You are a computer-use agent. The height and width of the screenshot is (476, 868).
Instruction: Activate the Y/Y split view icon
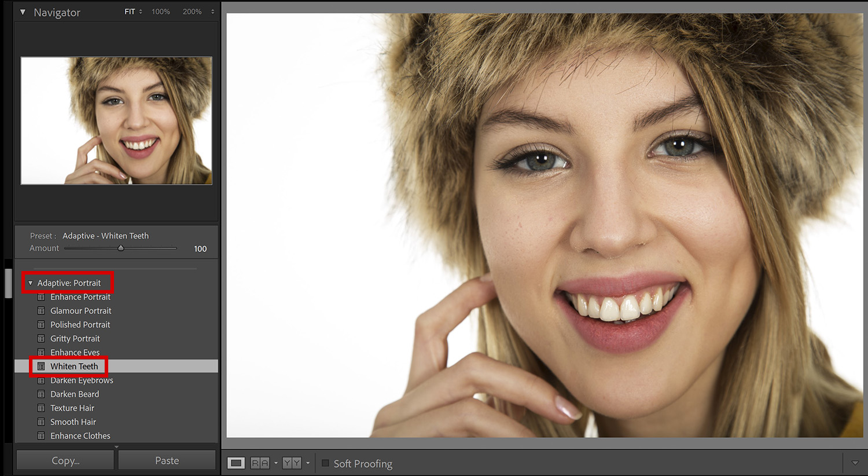coord(292,463)
